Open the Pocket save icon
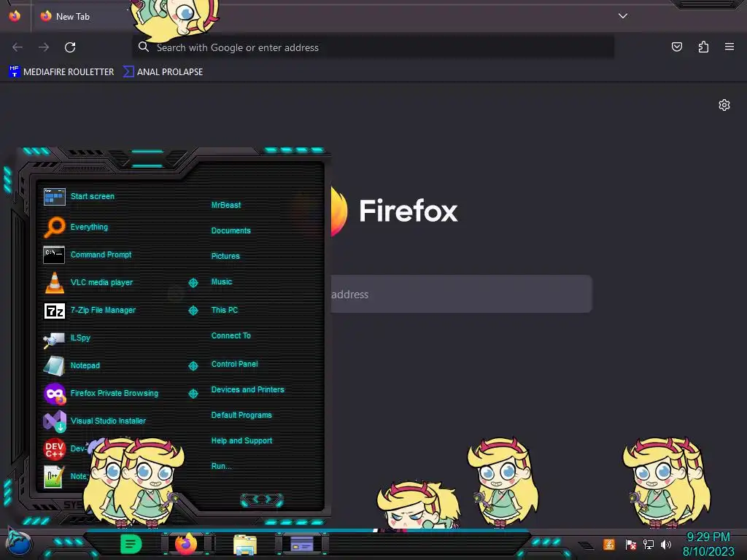The image size is (747, 560). click(x=676, y=47)
